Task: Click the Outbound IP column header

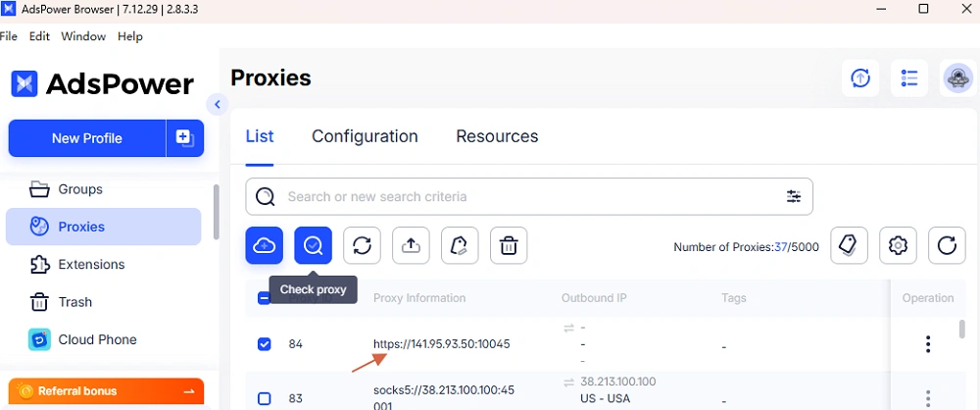Action: point(594,298)
